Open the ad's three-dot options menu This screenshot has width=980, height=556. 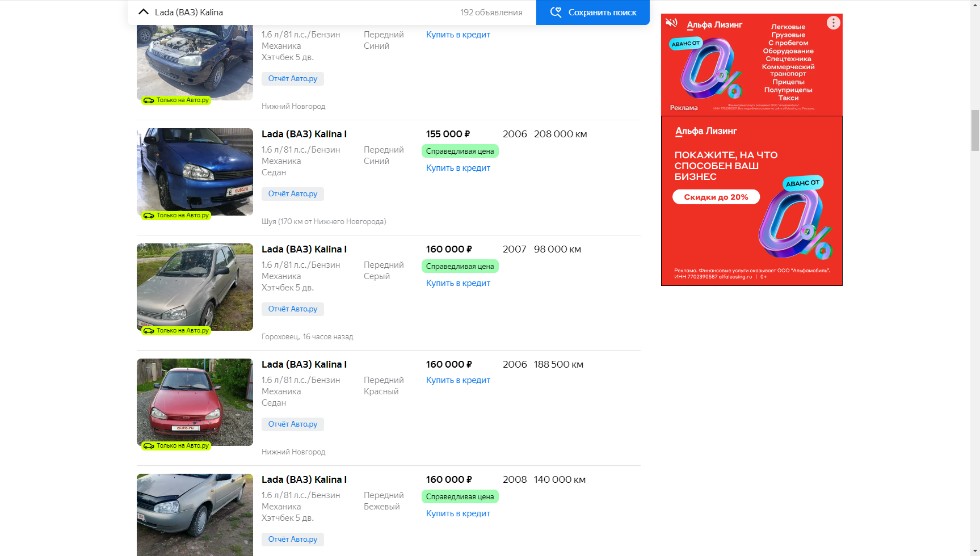coord(833,23)
